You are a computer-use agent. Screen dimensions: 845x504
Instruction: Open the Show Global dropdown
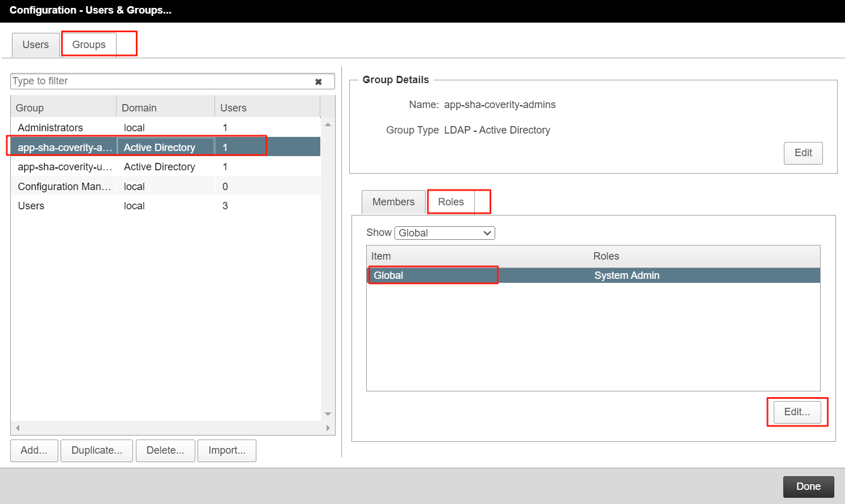pyautogui.click(x=445, y=233)
